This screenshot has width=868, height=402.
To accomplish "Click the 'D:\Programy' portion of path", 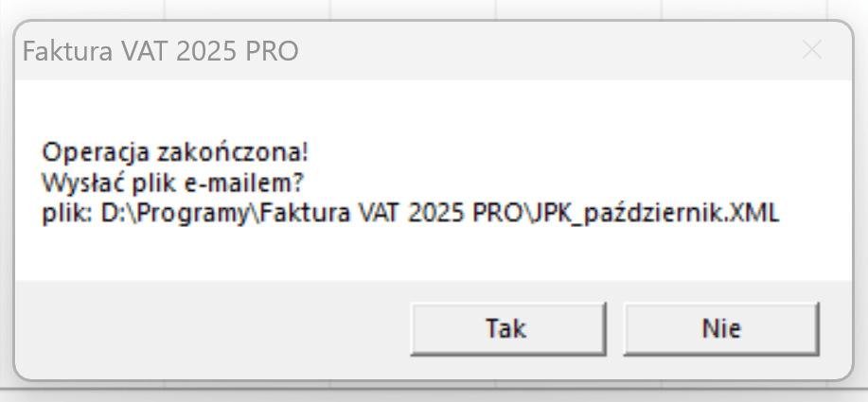I will (173, 214).
